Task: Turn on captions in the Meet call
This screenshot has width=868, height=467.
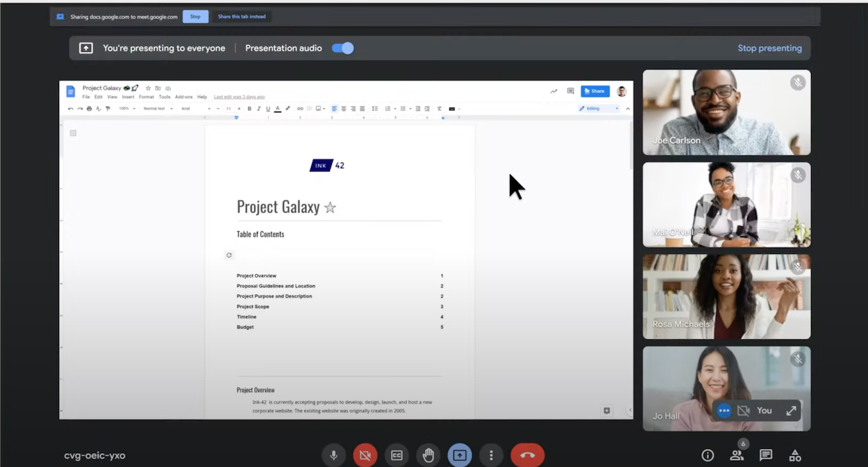Action: pos(397,455)
